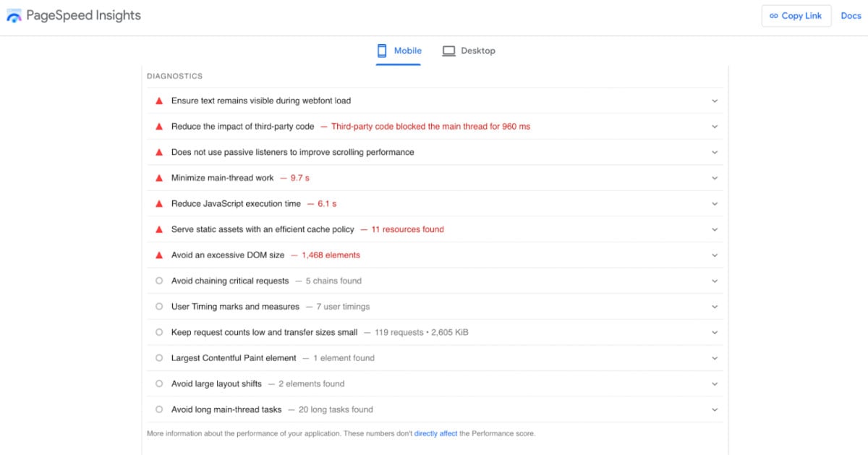Click the PageSpeed Insights logo icon
The height and width of the screenshot is (455, 868).
click(x=14, y=16)
